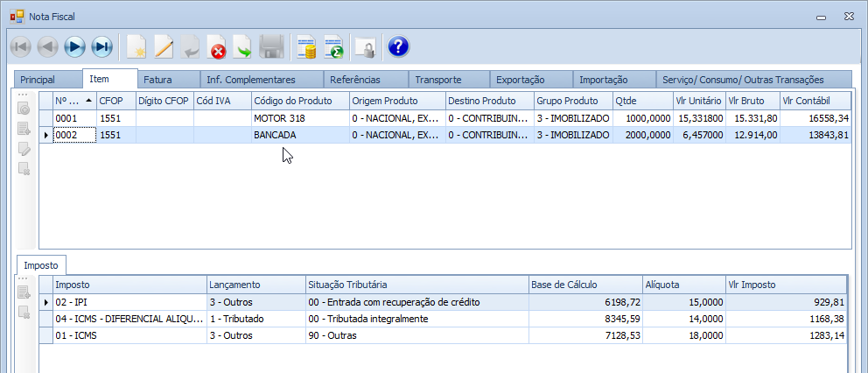Sort by the Nº column header
868x373 pixels.
coord(72,101)
